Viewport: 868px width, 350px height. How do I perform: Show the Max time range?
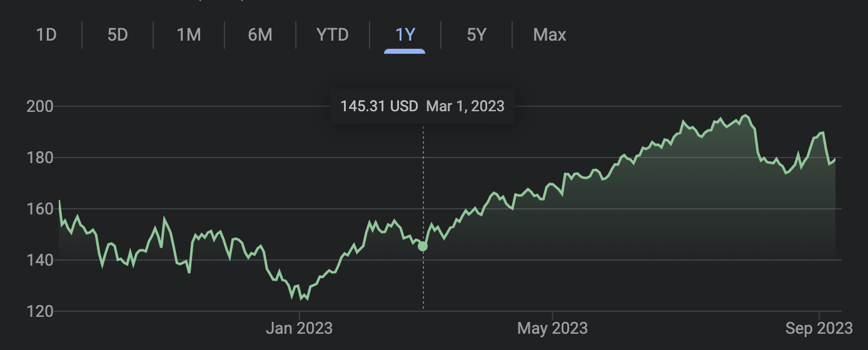(550, 34)
